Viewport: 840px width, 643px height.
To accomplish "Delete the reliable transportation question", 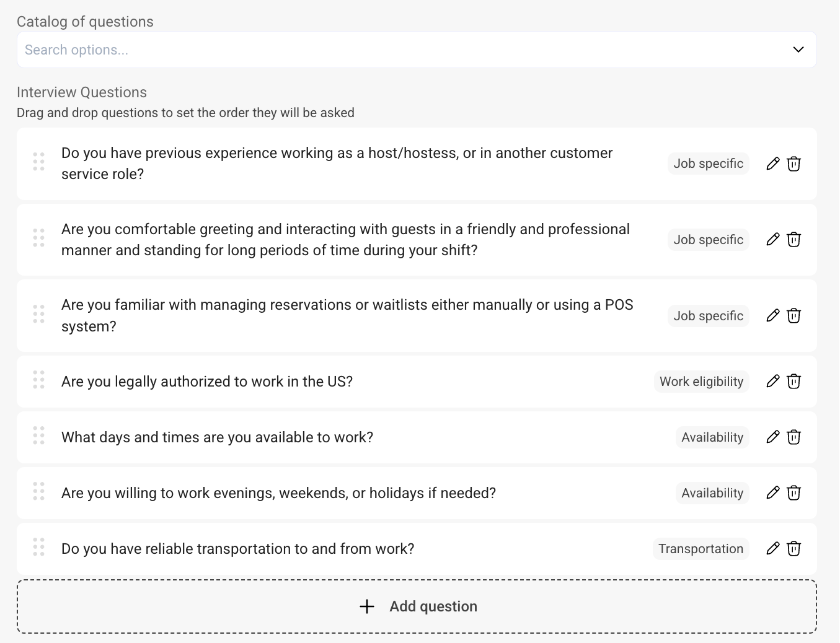I will click(x=794, y=549).
